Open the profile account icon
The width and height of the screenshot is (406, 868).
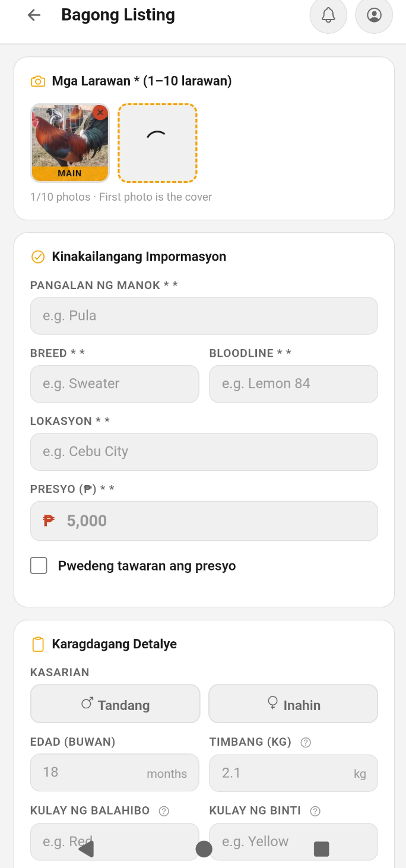click(x=374, y=15)
